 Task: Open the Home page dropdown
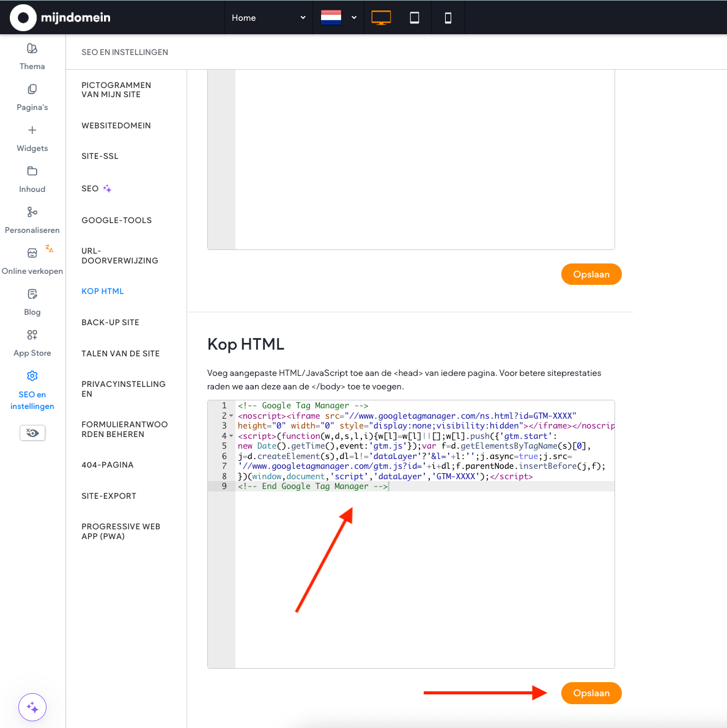pyautogui.click(x=268, y=18)
